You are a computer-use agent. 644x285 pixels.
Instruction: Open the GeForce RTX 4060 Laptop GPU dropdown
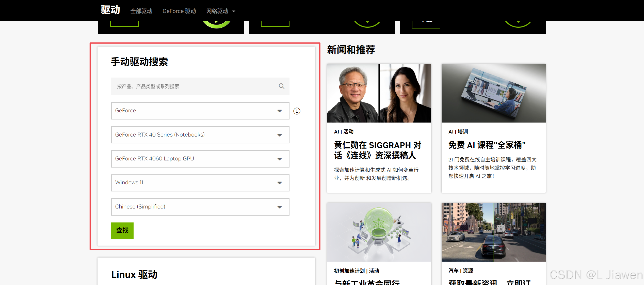tap(200, 159)
